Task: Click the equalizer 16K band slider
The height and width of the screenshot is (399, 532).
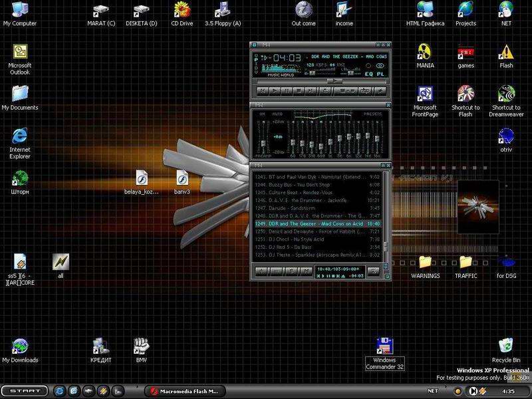Action: [377, 138]
